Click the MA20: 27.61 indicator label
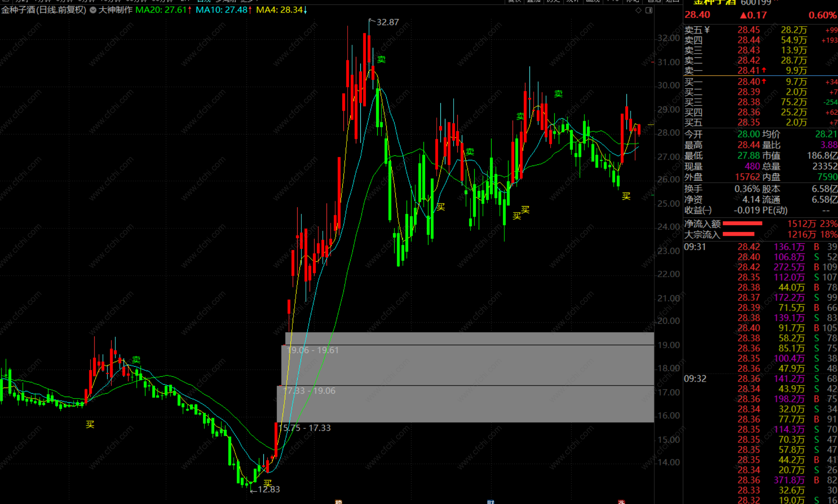Screen dimensions: 838x504 click(163, 10)
